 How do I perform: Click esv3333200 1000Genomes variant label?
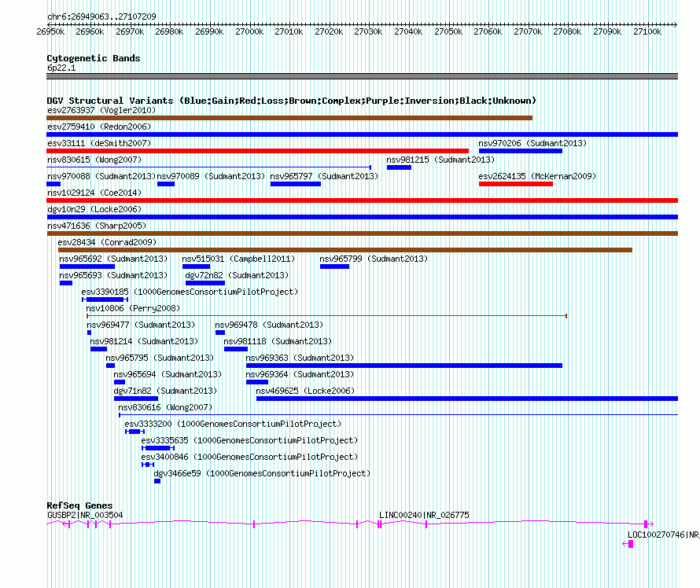click(233, 424)
